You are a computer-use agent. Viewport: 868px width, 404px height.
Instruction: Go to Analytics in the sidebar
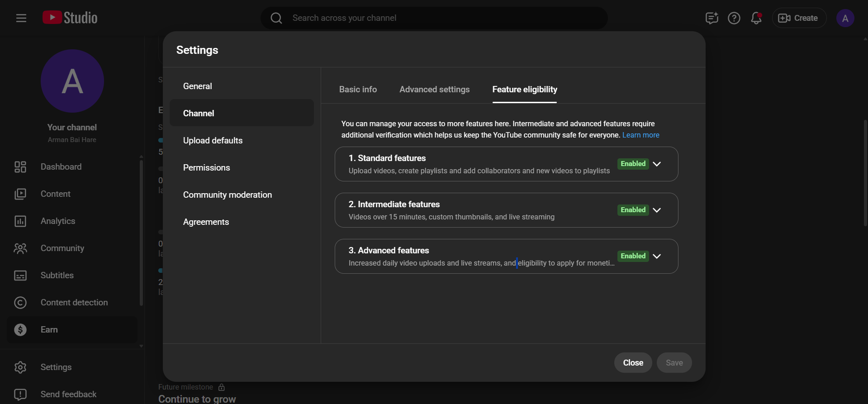[58, 221]
